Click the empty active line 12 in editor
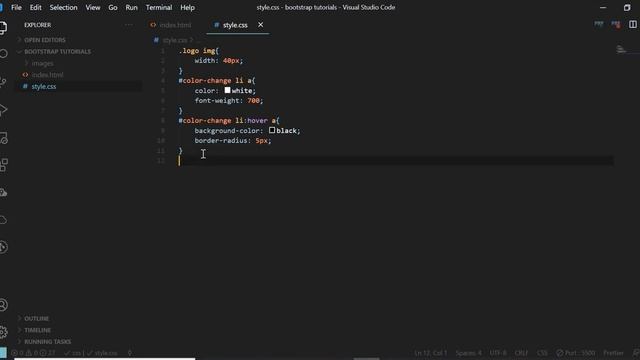The image size is (640, 360). [395, 160]
